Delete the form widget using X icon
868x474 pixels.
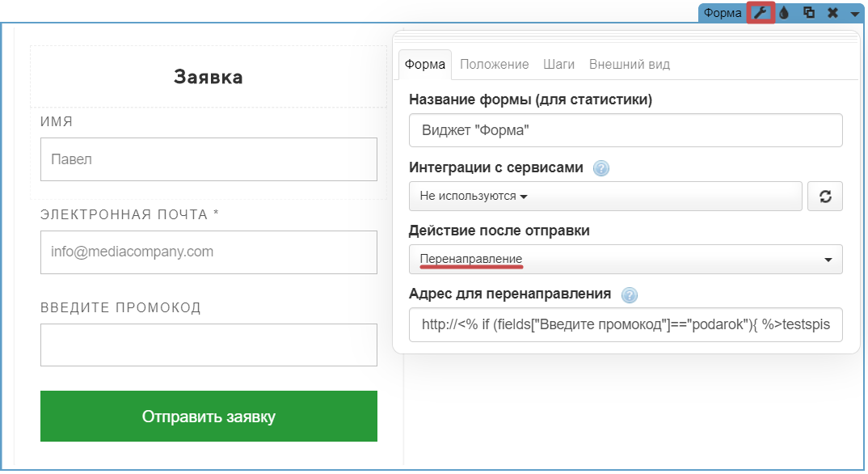(x=832, y=13)
